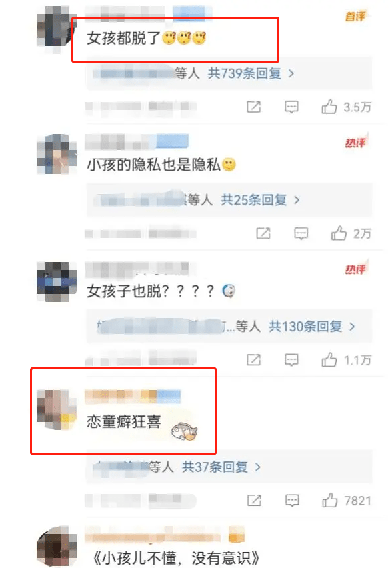Share the comment 恋童癖狂喜

coord(254,500)
